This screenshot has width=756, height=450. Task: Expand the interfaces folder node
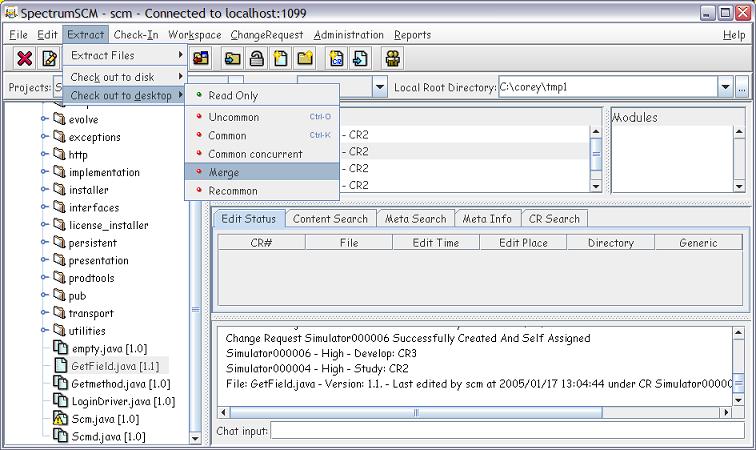click(x=44, y=207)
